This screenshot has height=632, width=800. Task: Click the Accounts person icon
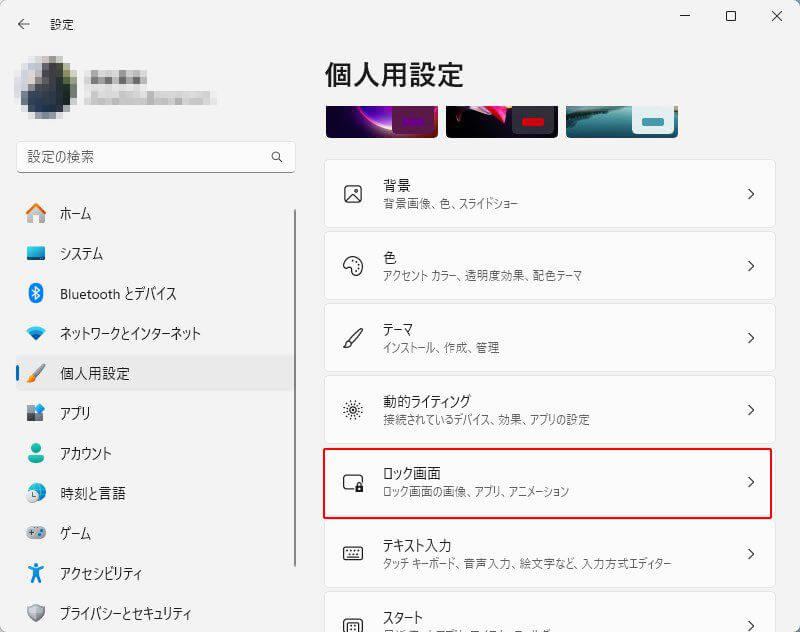(36, 453)
